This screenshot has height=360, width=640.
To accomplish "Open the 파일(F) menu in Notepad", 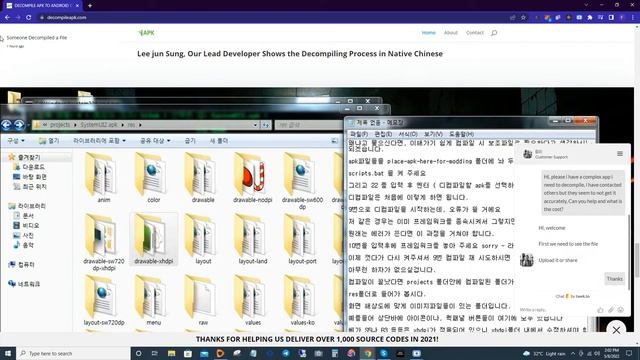I will (x=359, y=134).
